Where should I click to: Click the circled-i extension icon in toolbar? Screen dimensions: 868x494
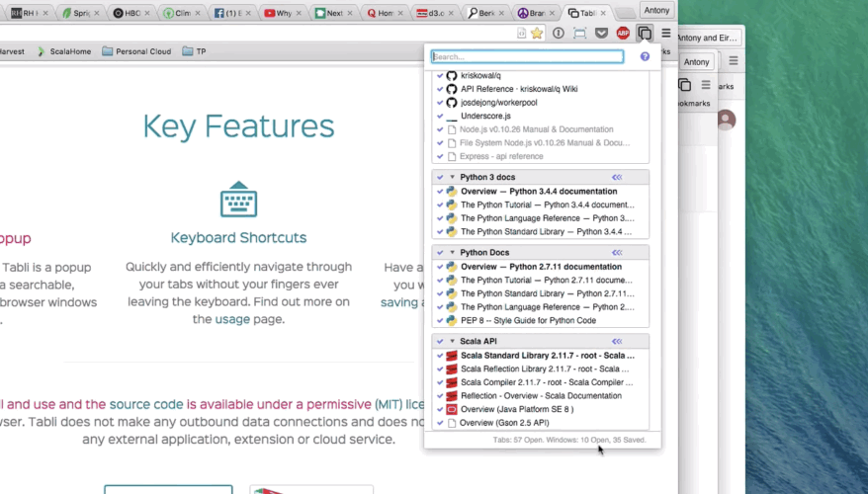[558, 34]
